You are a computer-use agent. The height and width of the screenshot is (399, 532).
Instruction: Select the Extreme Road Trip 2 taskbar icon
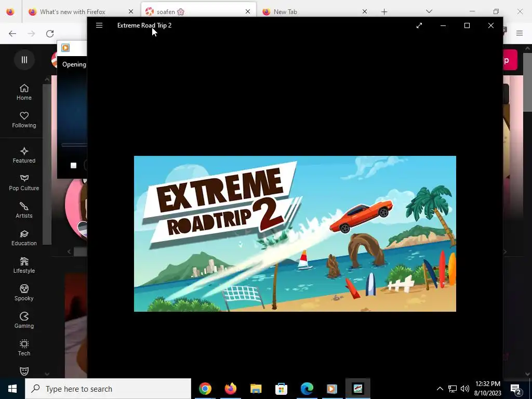tap(358, 389)
